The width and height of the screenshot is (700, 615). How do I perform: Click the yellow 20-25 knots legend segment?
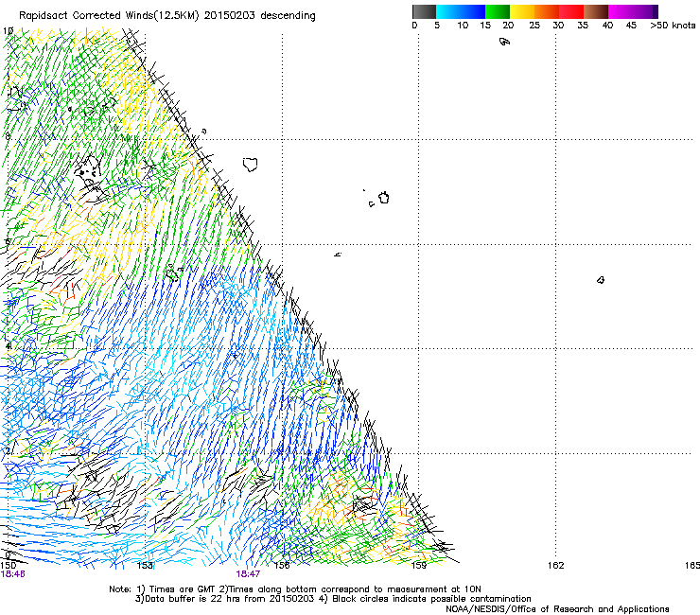tap(522, 11)
